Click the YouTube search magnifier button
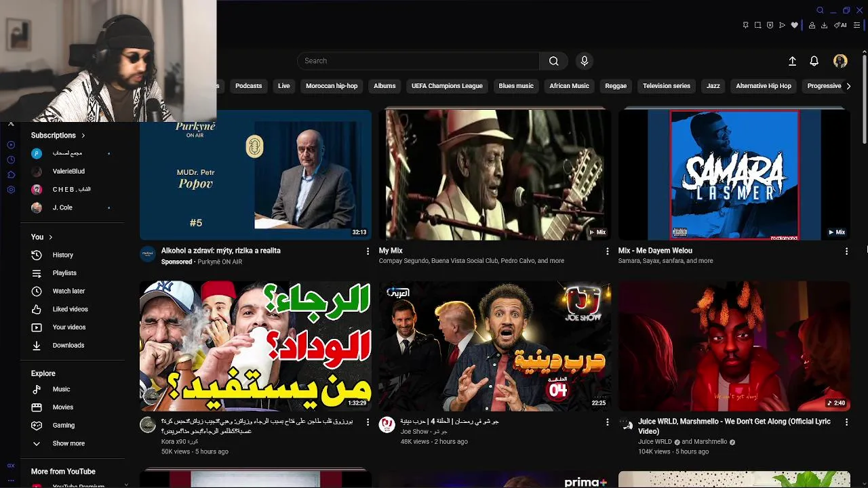This screenshot has height=488, width=868. (x=554, y=61)
